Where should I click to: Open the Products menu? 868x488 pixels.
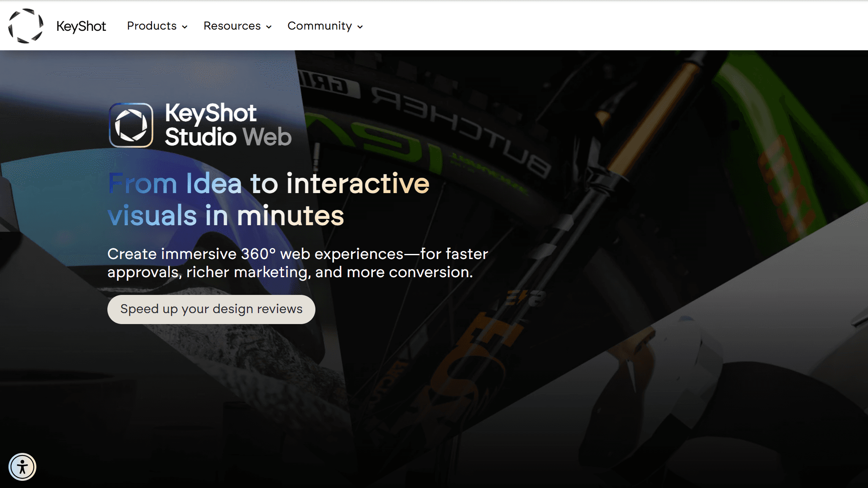(152, 26)
